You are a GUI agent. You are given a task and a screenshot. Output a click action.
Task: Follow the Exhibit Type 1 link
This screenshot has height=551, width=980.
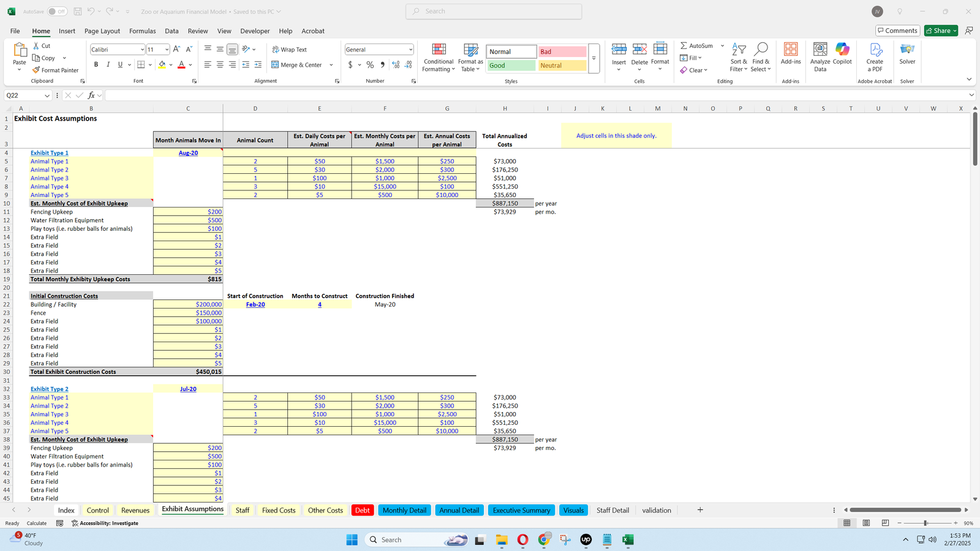pyautogui.click(x=50, y=153)
